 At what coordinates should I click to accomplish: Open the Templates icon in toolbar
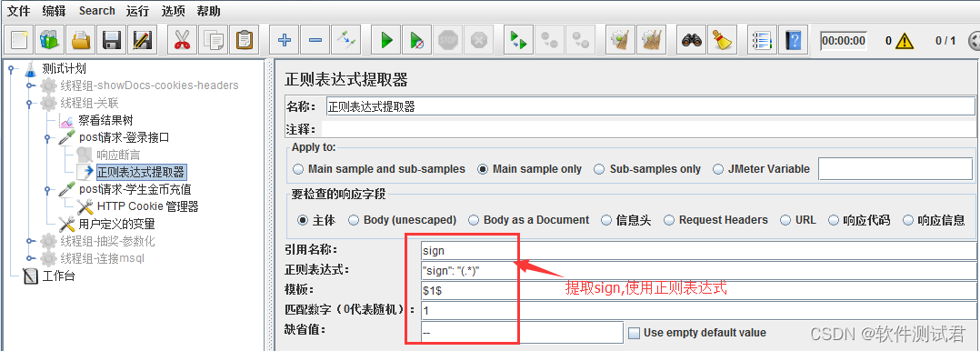pos(49,41)
